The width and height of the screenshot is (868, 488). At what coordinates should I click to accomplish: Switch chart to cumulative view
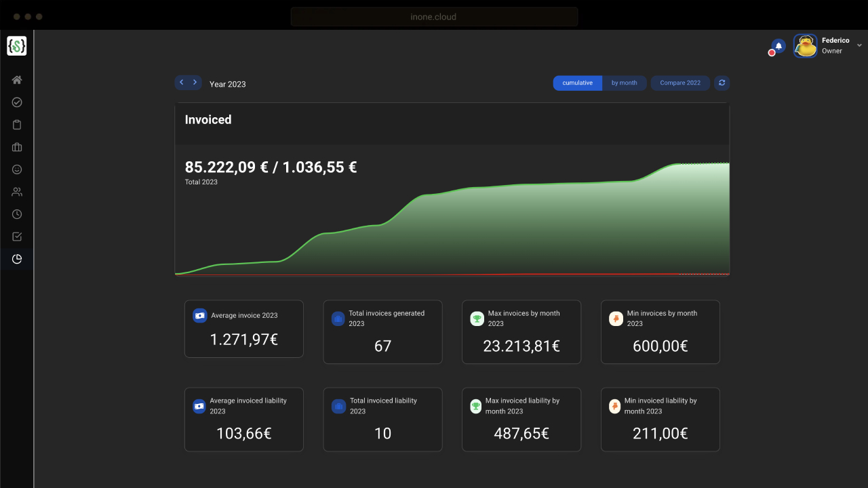pos(577,83)
